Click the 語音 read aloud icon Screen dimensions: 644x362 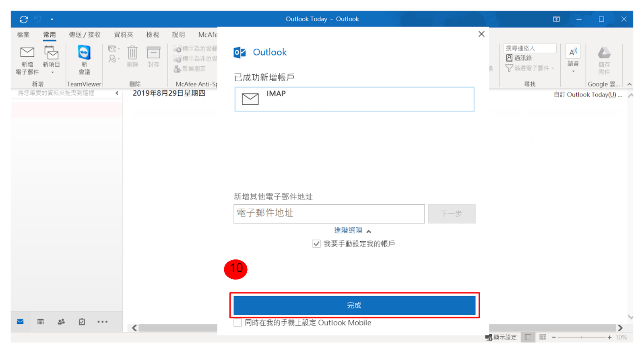[x=573, y=52]
